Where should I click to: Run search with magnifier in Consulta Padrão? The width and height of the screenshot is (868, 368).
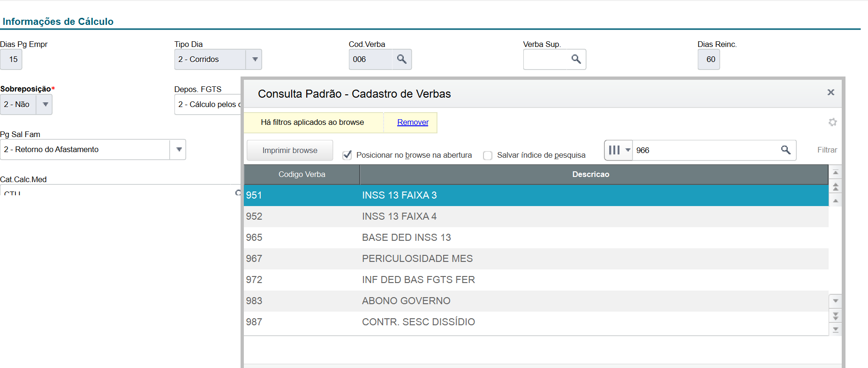click(x=786, y=150)
